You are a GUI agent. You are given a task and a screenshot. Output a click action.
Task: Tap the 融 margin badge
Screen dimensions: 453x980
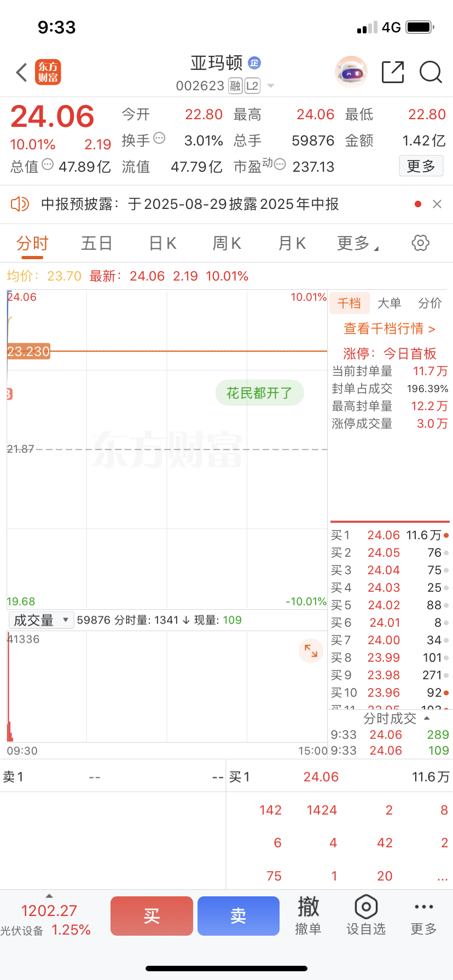235,86
